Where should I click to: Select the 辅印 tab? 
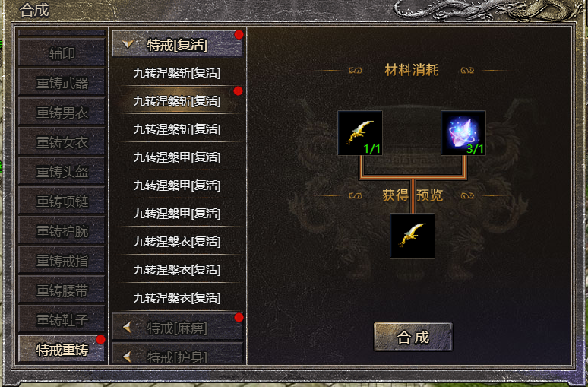tap(62, 53)
